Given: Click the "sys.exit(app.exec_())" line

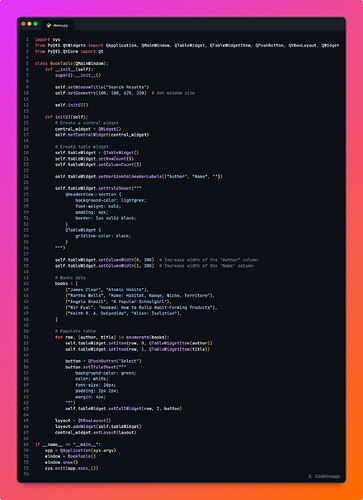Looking at the screenshot, I should click(x=72, y=468).
